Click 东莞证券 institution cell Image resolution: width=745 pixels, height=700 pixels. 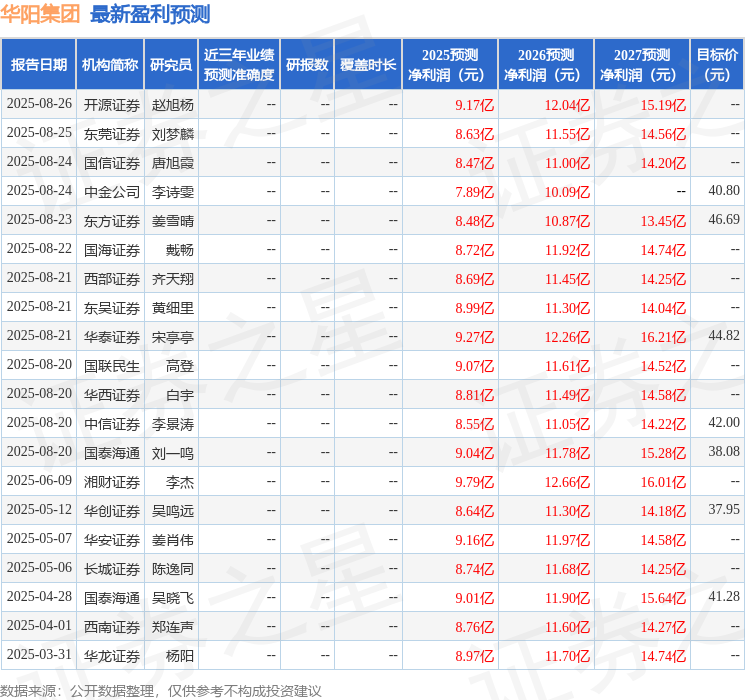point(112,134)
